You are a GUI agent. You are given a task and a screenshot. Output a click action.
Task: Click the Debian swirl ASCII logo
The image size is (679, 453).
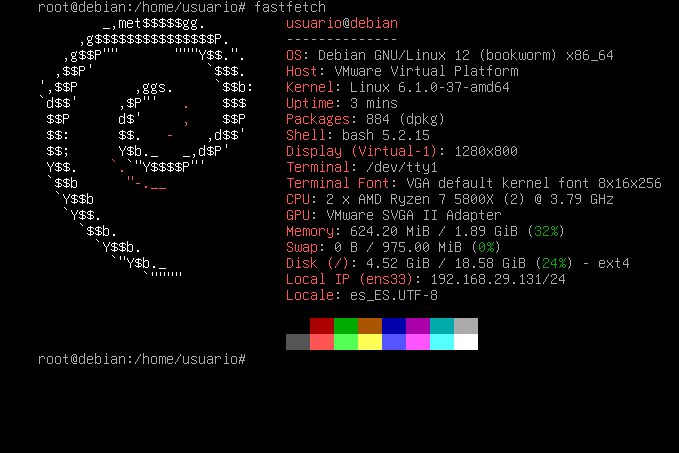click(x=146, y=147)
